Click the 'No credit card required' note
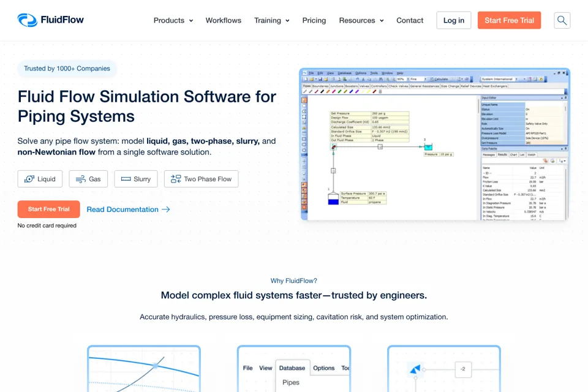 click(x=47, y=225)
